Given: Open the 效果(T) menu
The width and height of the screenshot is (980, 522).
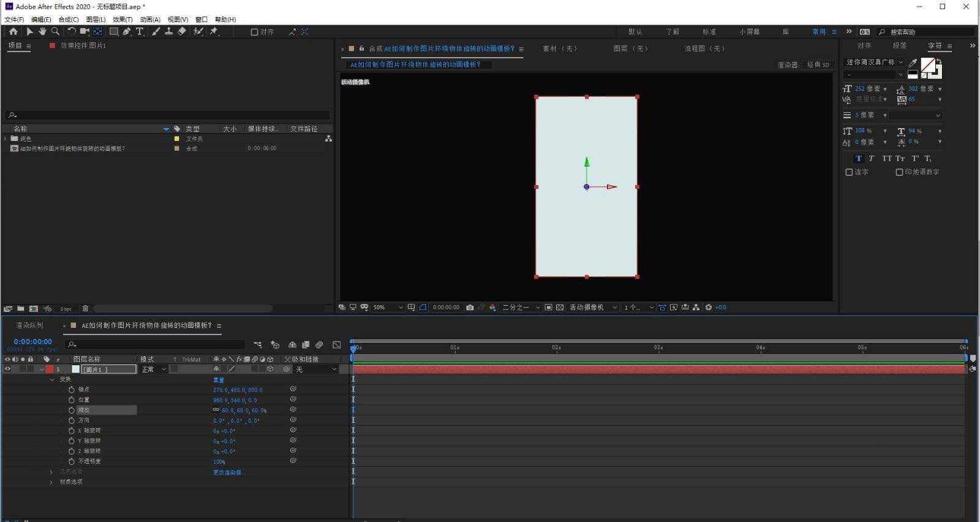Looking at the screenshot, I should [x=123, y=20].
